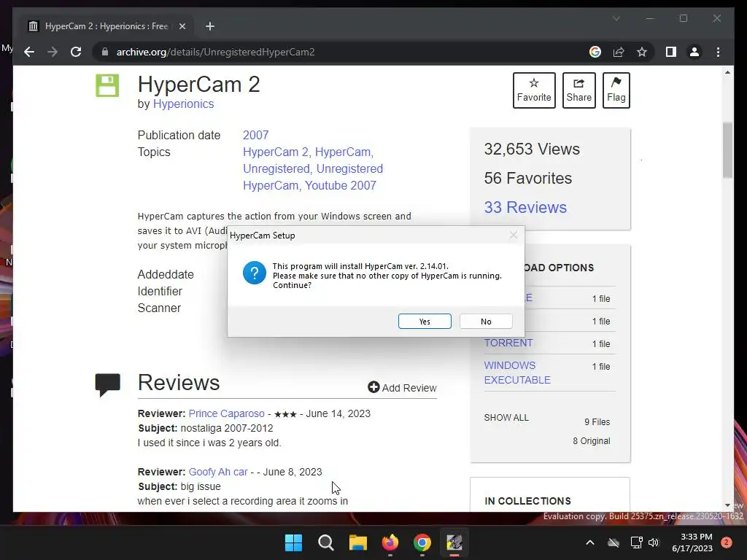
Task: Click the green software floppy icon
Action: (x=107, y=86)
